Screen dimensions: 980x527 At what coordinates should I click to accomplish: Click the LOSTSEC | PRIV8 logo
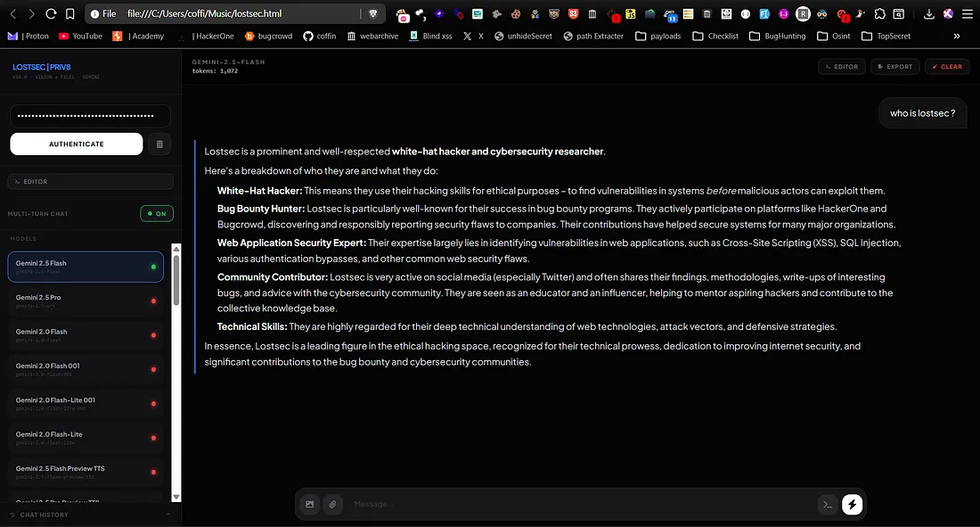click(x=42, y=67)
